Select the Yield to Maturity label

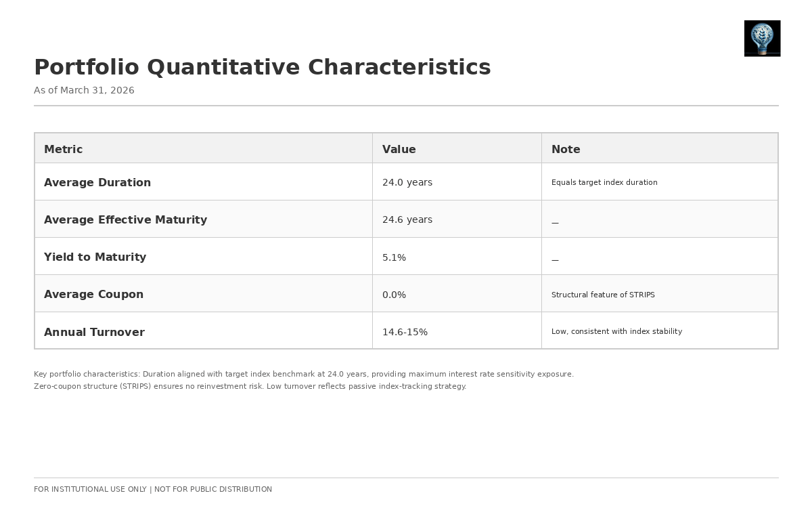coord(95,257)
